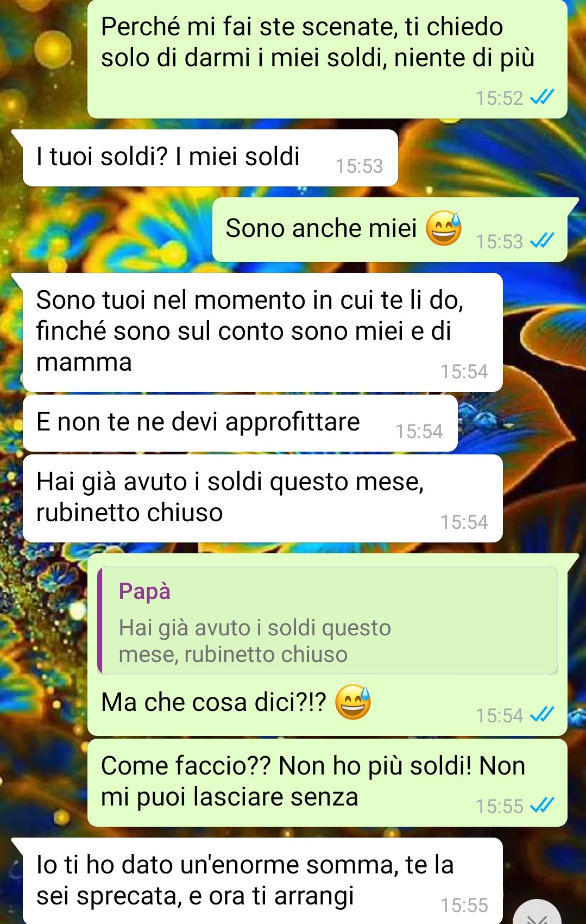Tap the sweat-smile emoji after "Sono anche miei"

pos(444,228)
